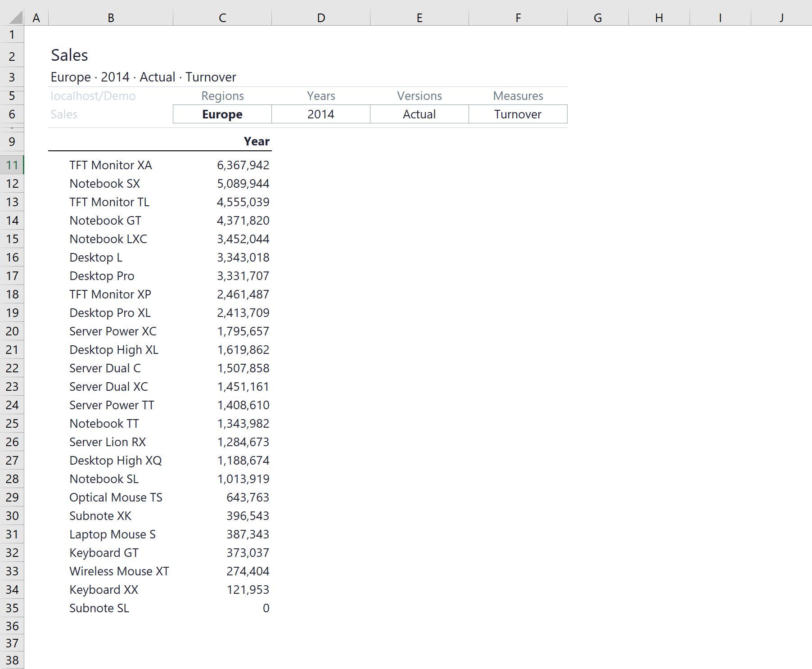Select the Keyboard GT cell
The width and height of the screenshot is (812, 669).
111,553
